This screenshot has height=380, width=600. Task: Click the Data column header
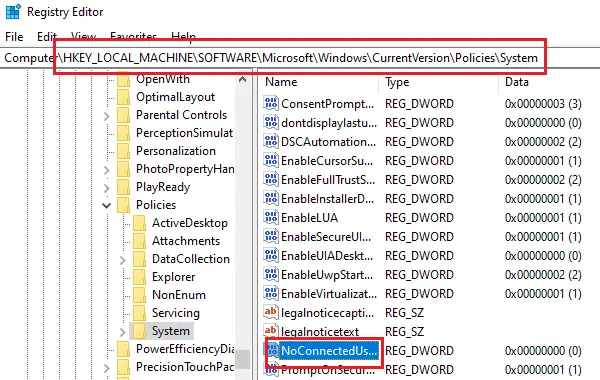[517, 82]
